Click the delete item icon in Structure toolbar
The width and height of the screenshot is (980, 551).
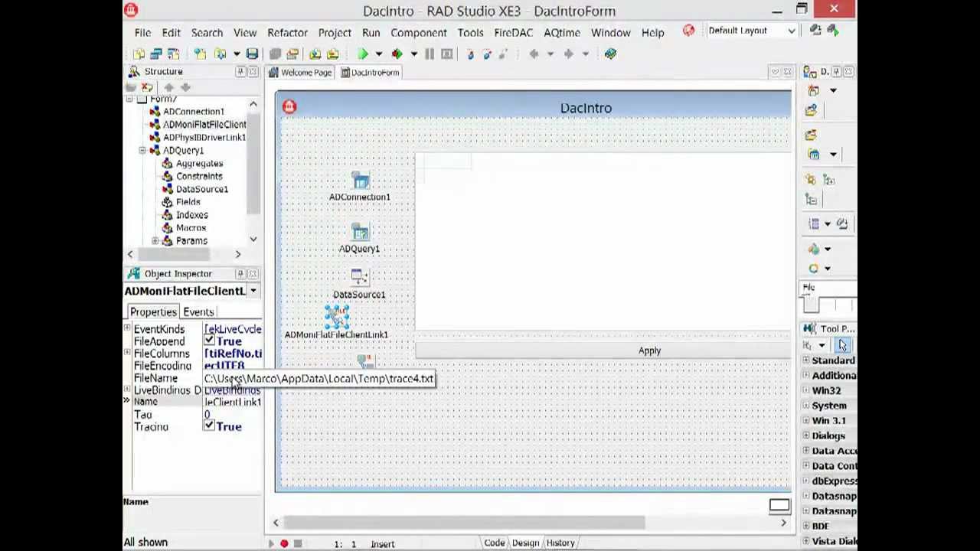click(x=147, y=87)
